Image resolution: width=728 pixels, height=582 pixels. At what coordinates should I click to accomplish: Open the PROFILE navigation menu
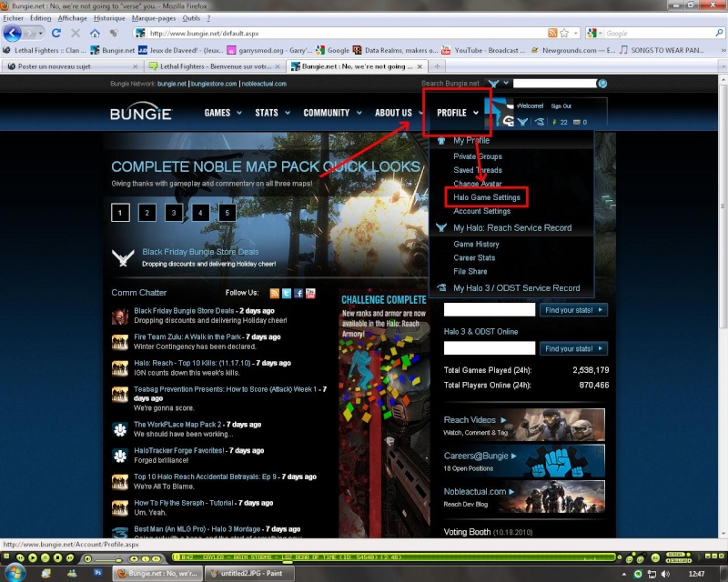coord(457,113)
